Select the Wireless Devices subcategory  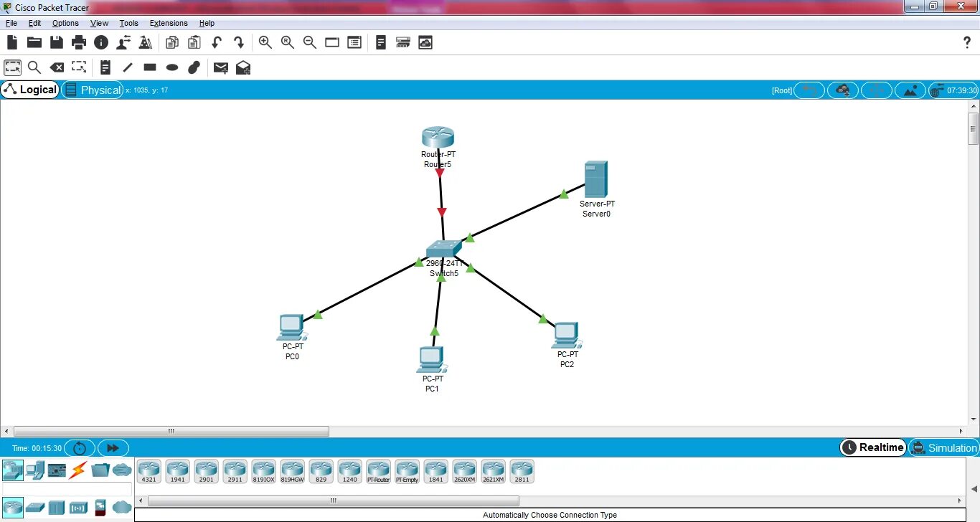[x=79, y=508]
